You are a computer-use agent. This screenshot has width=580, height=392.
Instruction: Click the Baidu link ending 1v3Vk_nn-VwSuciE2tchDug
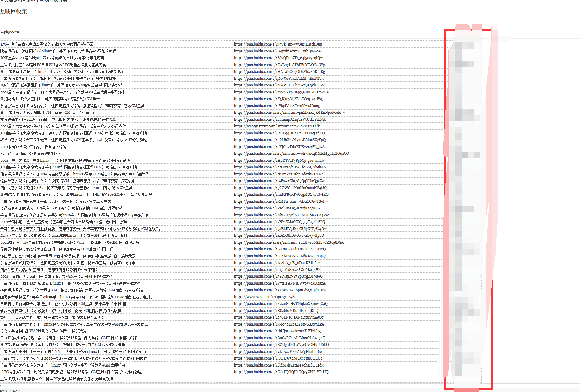(278, 44)
